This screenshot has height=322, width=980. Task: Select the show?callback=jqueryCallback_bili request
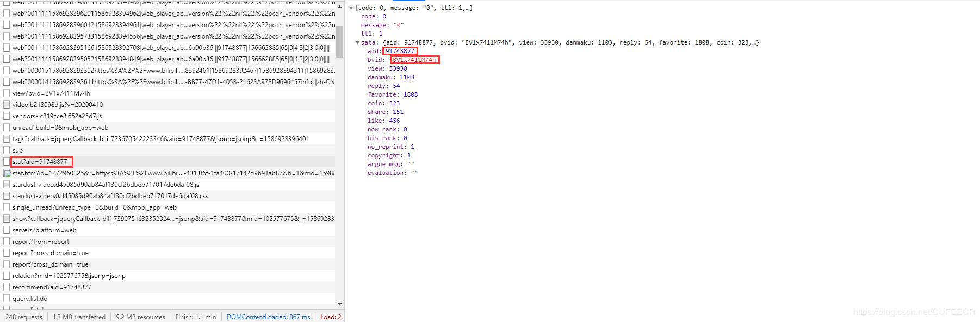(x=168, y=219)
